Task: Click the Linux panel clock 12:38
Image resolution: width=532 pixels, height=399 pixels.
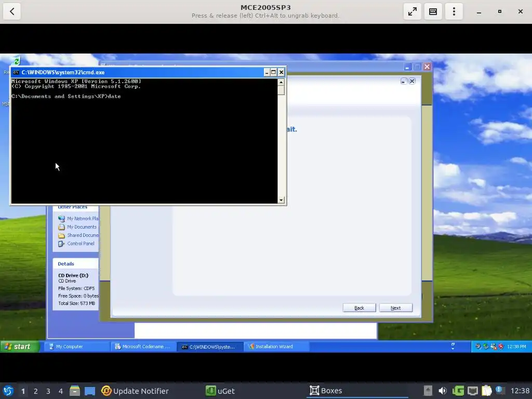Action: point(520,391)
